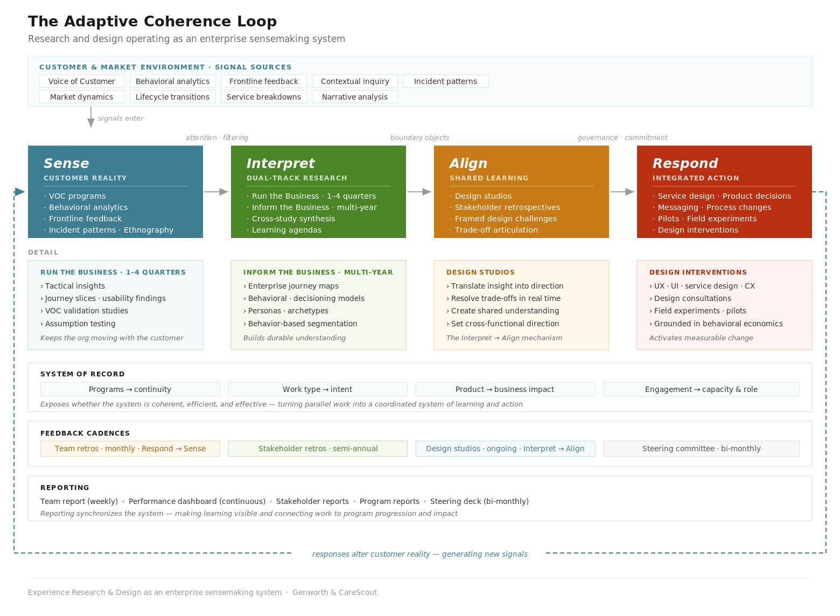Click the Incident patterns signal source chip

coord(446,81)
